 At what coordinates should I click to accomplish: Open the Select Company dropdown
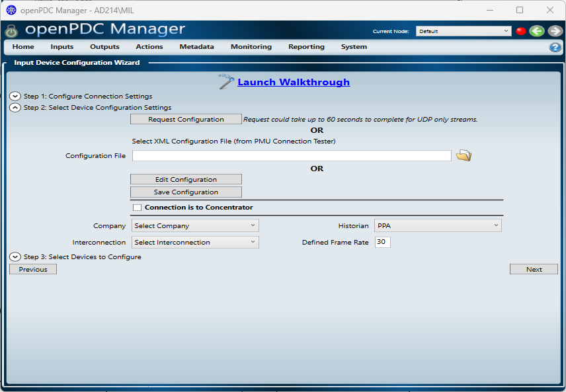(x=195, y=226)
